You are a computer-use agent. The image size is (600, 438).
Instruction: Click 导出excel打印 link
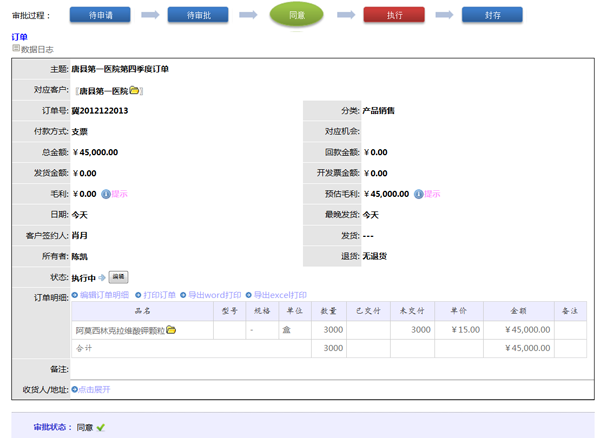click(x=280, y=296)
